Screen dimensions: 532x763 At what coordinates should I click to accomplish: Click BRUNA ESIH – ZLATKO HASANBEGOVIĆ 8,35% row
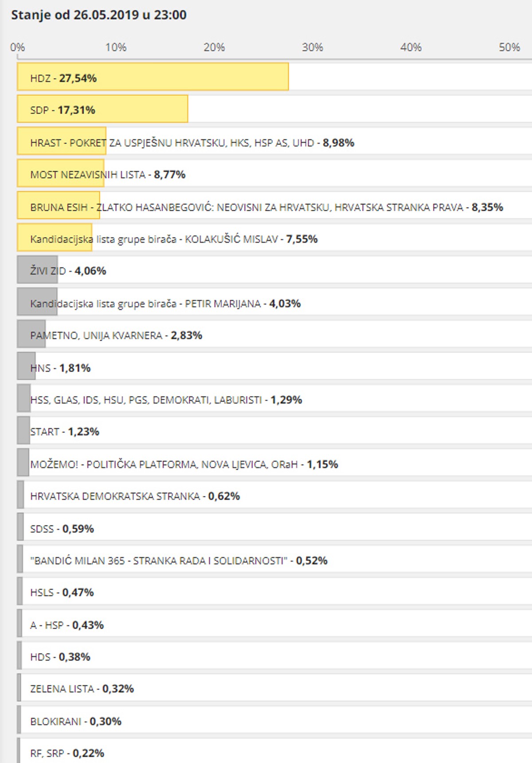click(x=266, y=207)
